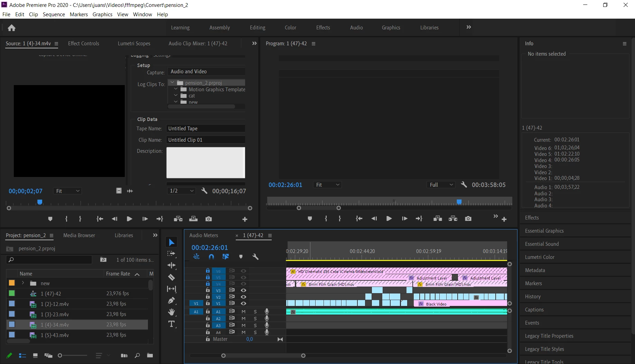The width and height of the screenshot is (635, 364).
Task: Unlock video track V6
Action: click(208, 271)
